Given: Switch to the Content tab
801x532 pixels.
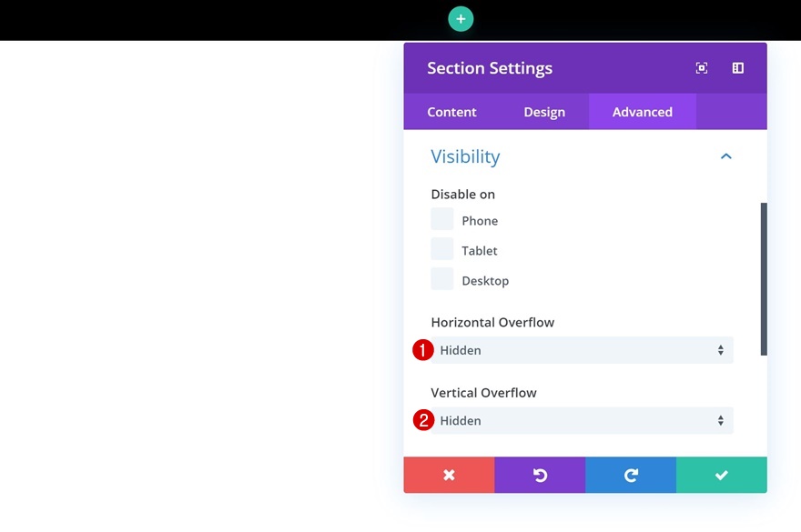Looking at the screenshot, I should [451, 112].
